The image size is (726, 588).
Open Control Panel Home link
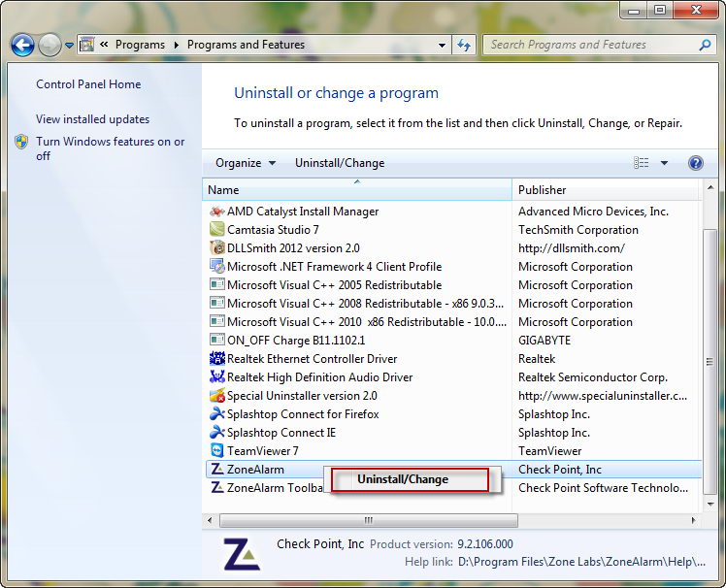[88, 84]
